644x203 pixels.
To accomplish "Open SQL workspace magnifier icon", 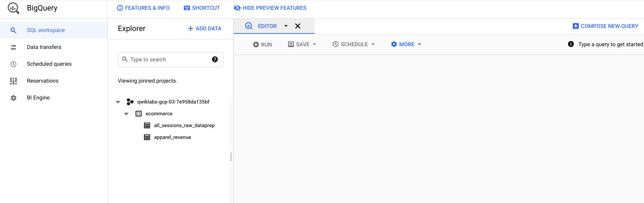I will 13,30.
